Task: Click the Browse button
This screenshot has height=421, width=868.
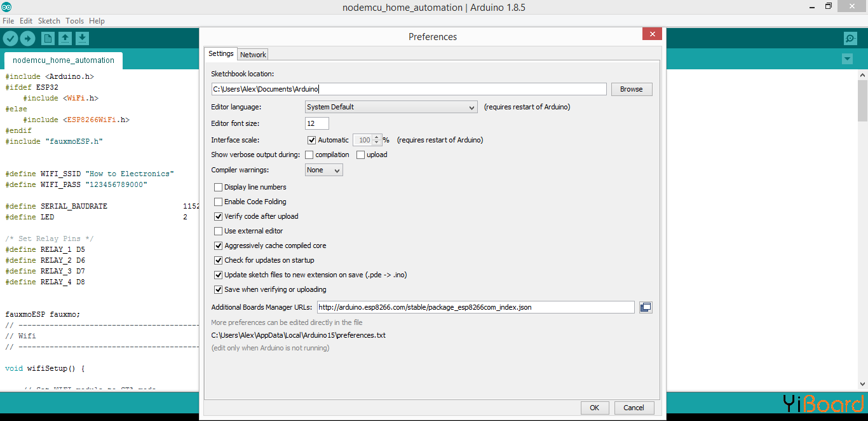Action: tap(632, 89)
